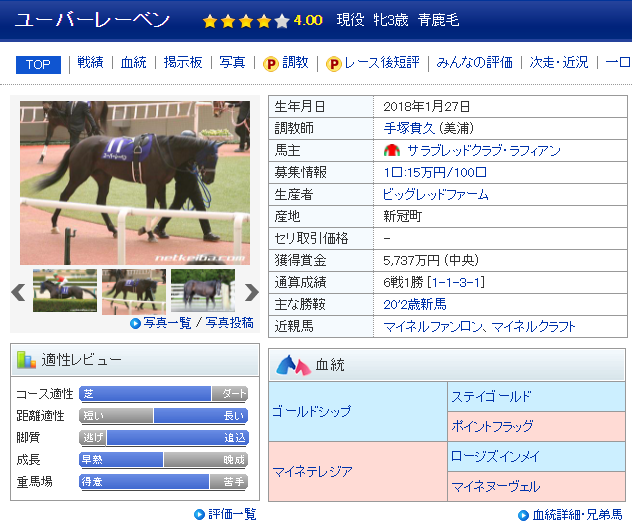Image resolution: width=632 pixels, height=530 pixels.
Task: Click the star rating icons
Action: pos(246,21)
